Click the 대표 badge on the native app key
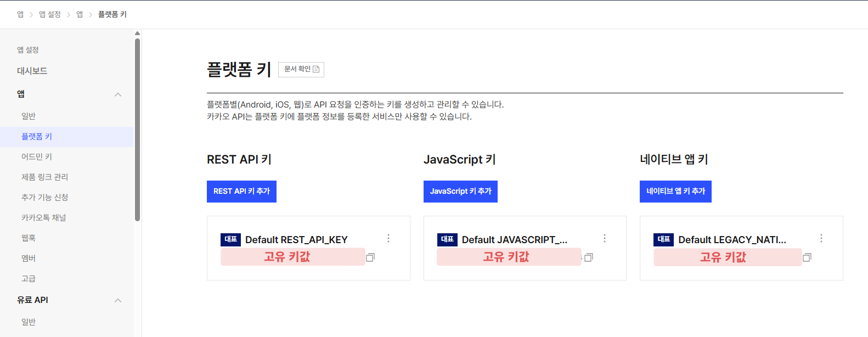Image resolution: width=868 pixels, height=337 pixels. pos(664,239)
